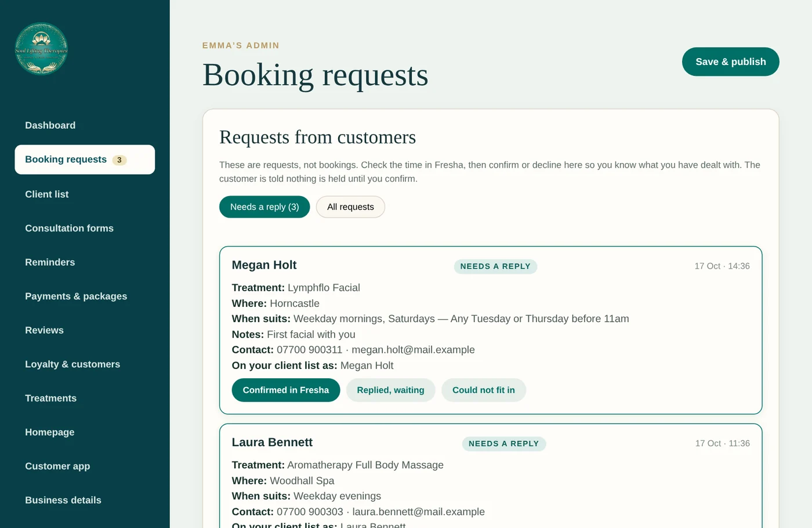Viewport: 812px width, 528px height.
Task: Click Megan Holt's contact line with megan.holt@mail.example
Action: click(353, 350)
